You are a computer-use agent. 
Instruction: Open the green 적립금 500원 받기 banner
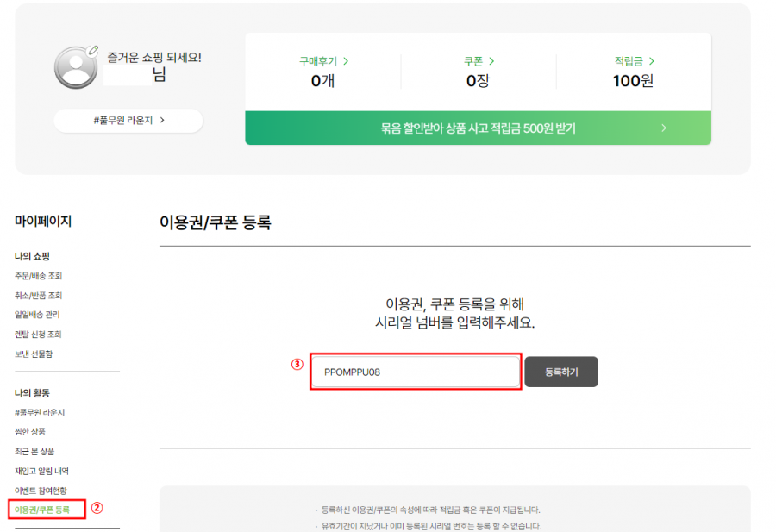pos(478,128)
